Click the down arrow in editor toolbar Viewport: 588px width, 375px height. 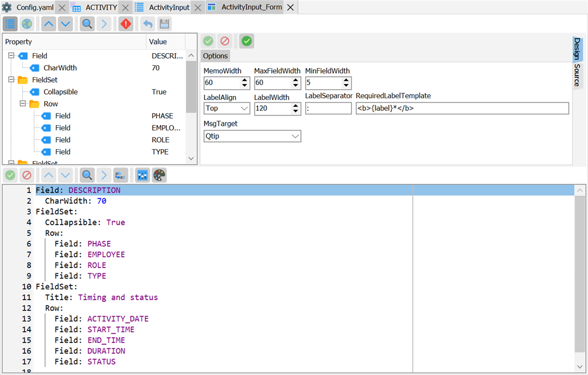tap(66, 175)
